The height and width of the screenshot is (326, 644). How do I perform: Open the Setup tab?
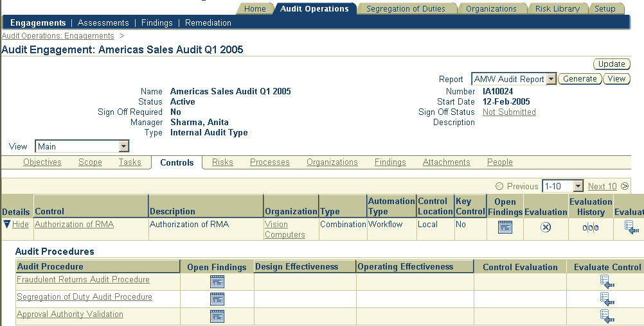point(605,8)
